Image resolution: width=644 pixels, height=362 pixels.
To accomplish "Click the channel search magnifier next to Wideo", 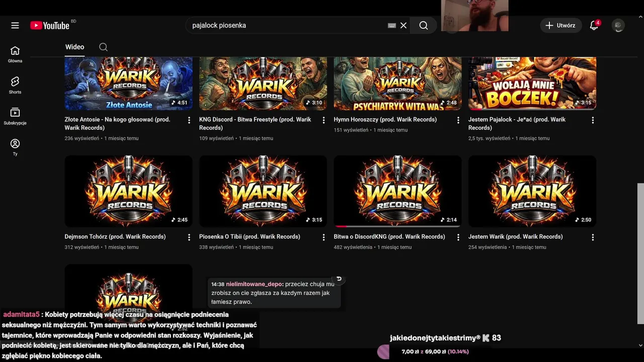I will pos(103,47).
